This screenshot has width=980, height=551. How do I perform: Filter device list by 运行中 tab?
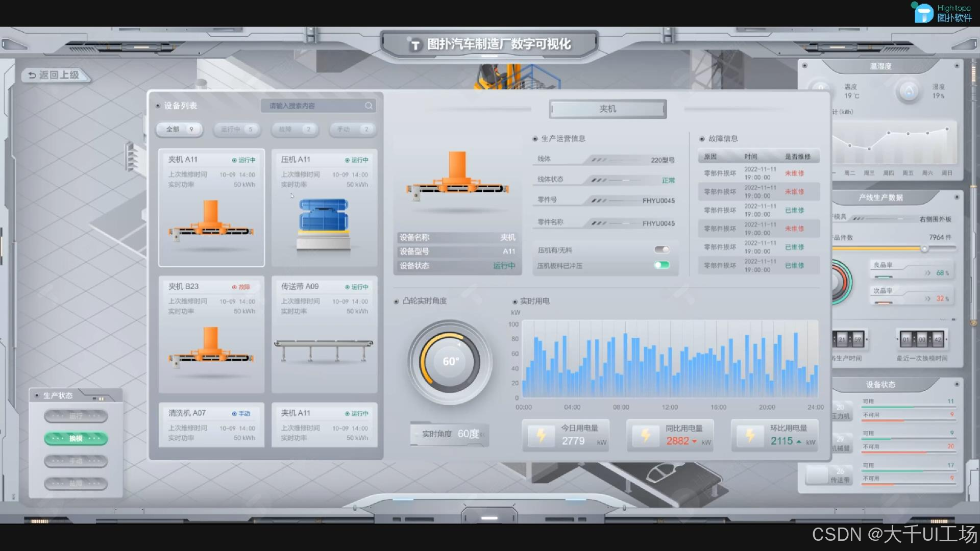[x=237, y=129]
